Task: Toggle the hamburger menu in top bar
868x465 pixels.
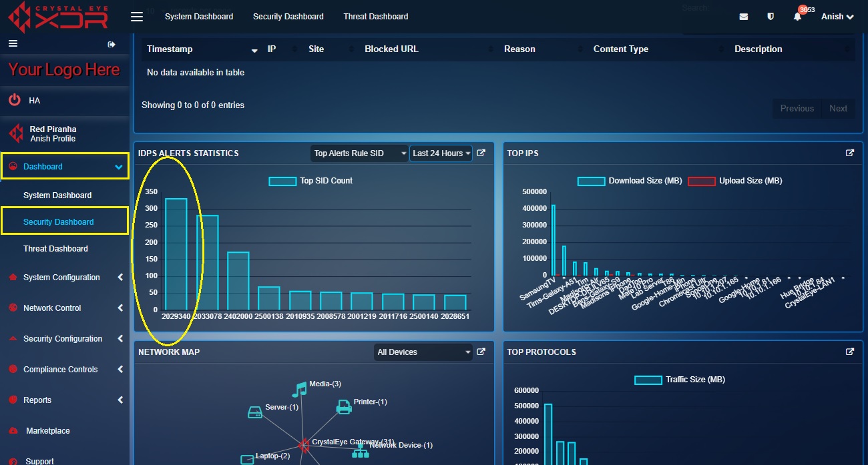Action: click(x=137, y=17)
